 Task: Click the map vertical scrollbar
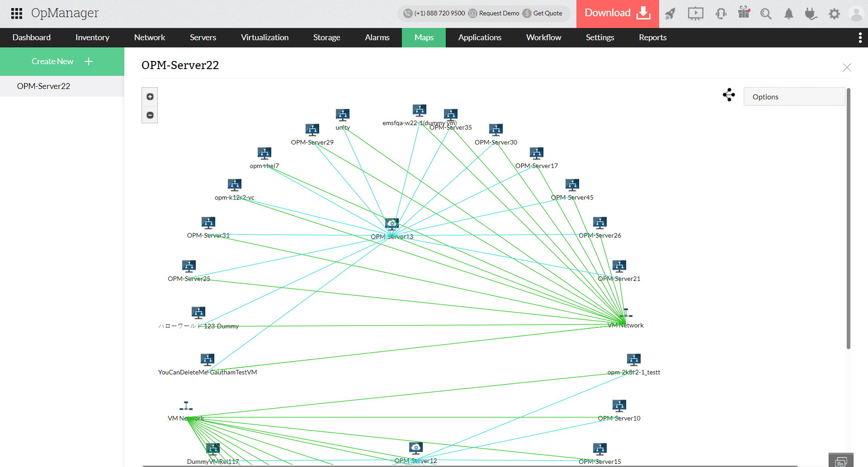click(849, 218)
